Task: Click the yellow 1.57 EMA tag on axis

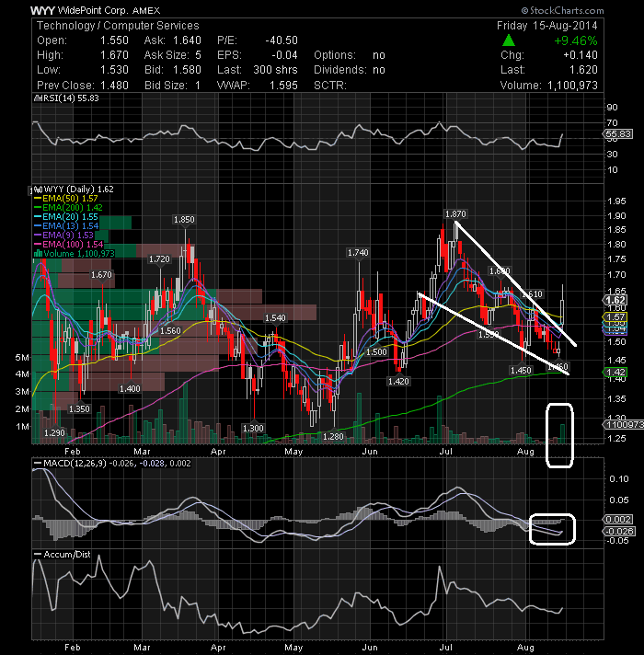Action: [x=615, y=316]
